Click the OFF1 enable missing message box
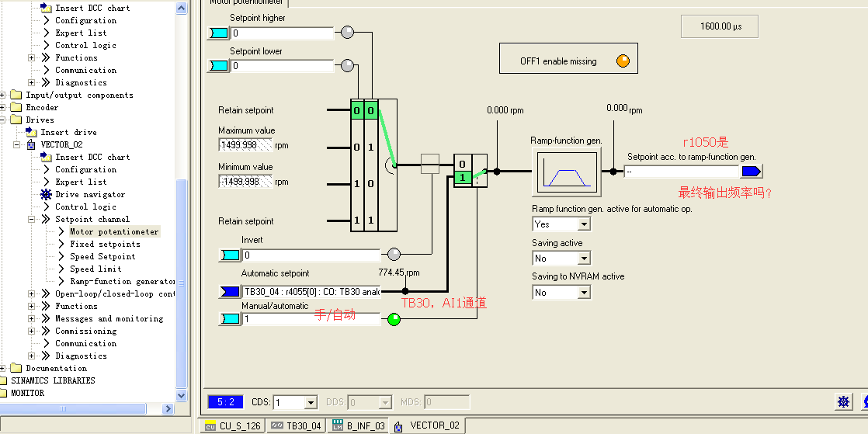Screen dimensions: 868x434 tap(568, 58)
